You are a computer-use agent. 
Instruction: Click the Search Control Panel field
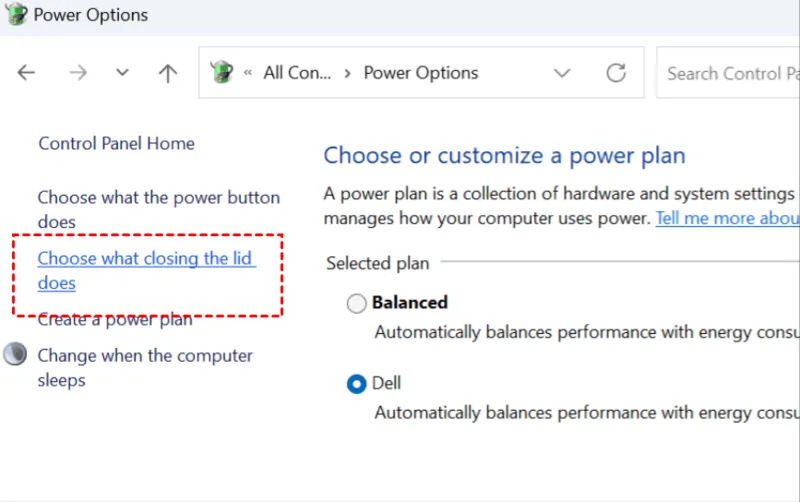click(x=730, y=73)
